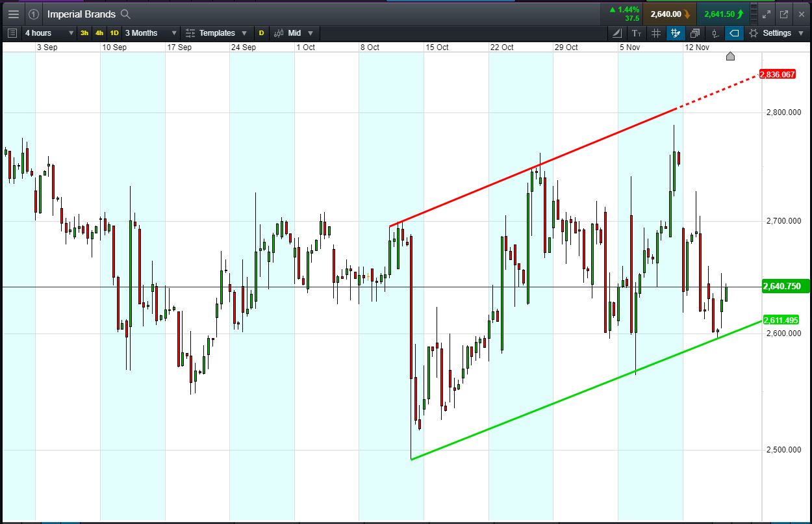Viewport: 812px width, 524px height.
Task: Select the red upper trendline
Action: coord(533,168)
